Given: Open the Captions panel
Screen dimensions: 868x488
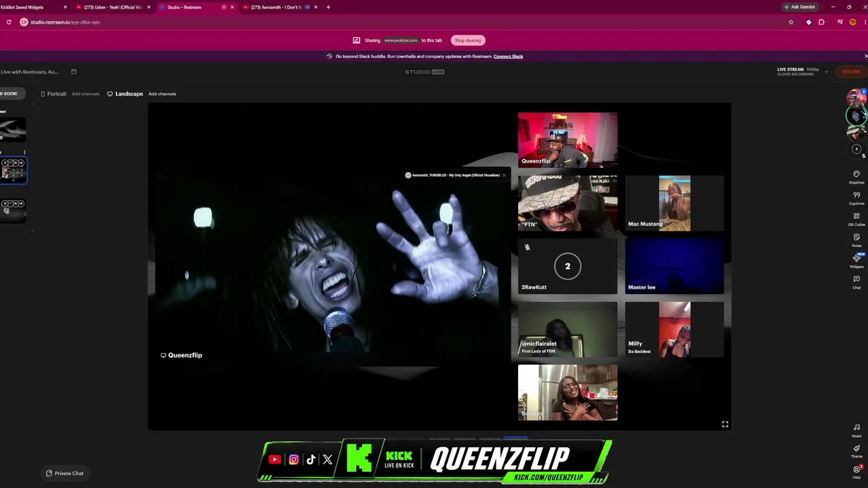Looking at the screenshot, I should click(856, 198).
